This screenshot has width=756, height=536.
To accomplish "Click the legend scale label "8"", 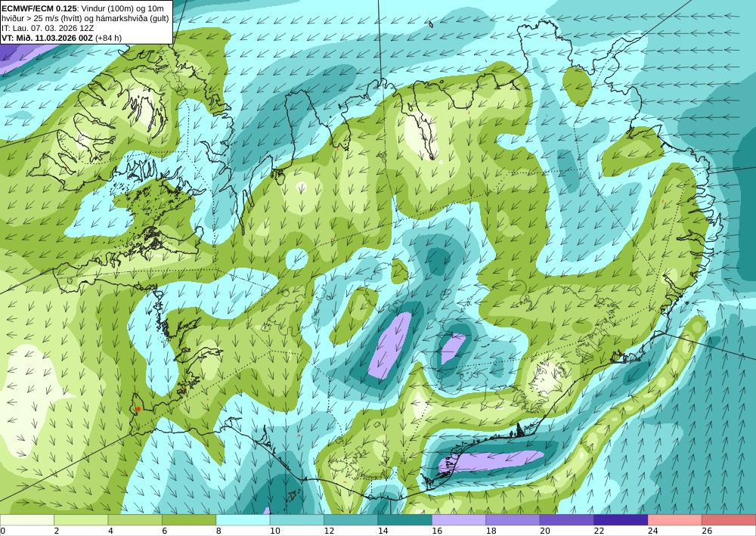I will (219, 531).
